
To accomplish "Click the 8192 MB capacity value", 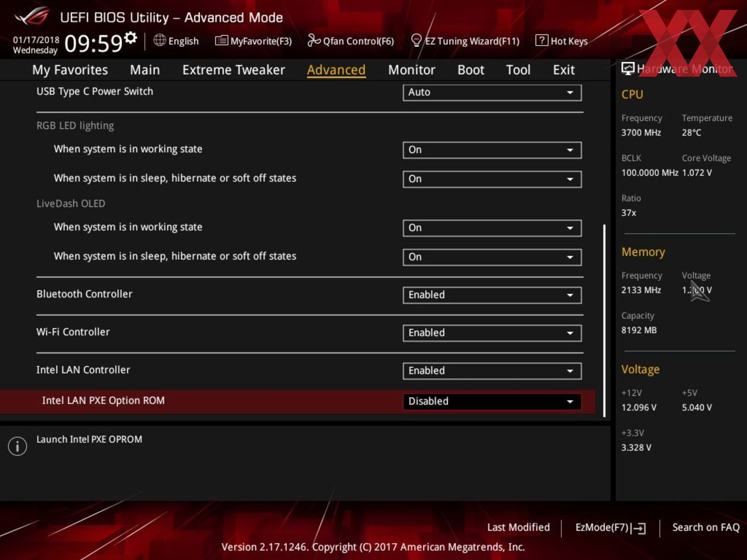I will coord(639,330).
